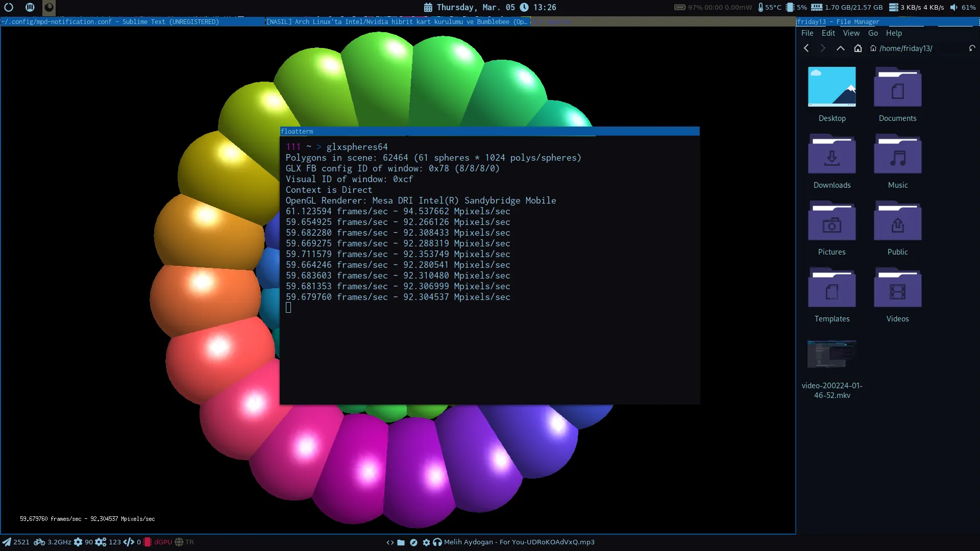The image size is (980, 551).
Task: Open the folder icon in bottom bar
Action: 401,543
